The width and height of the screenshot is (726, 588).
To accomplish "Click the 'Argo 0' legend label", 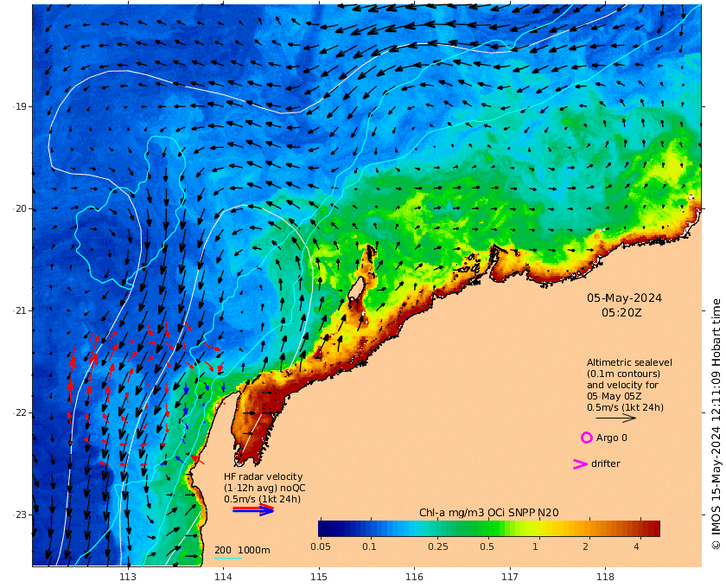I will pyautogui.click(x=612, y=438).
